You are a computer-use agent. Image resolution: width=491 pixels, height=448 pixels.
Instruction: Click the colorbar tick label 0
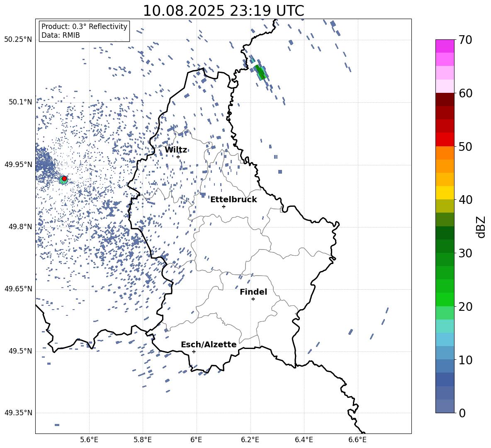point(462,413)
